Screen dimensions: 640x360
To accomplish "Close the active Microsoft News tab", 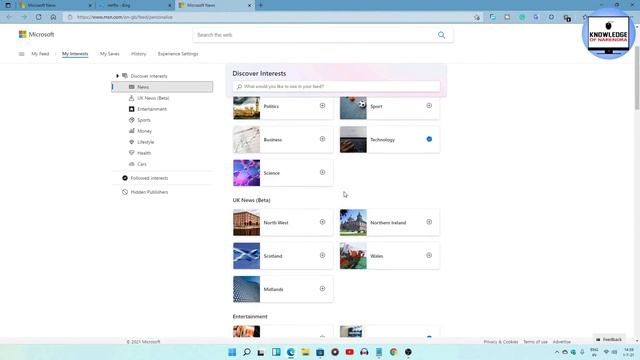I will coord(249,5).
